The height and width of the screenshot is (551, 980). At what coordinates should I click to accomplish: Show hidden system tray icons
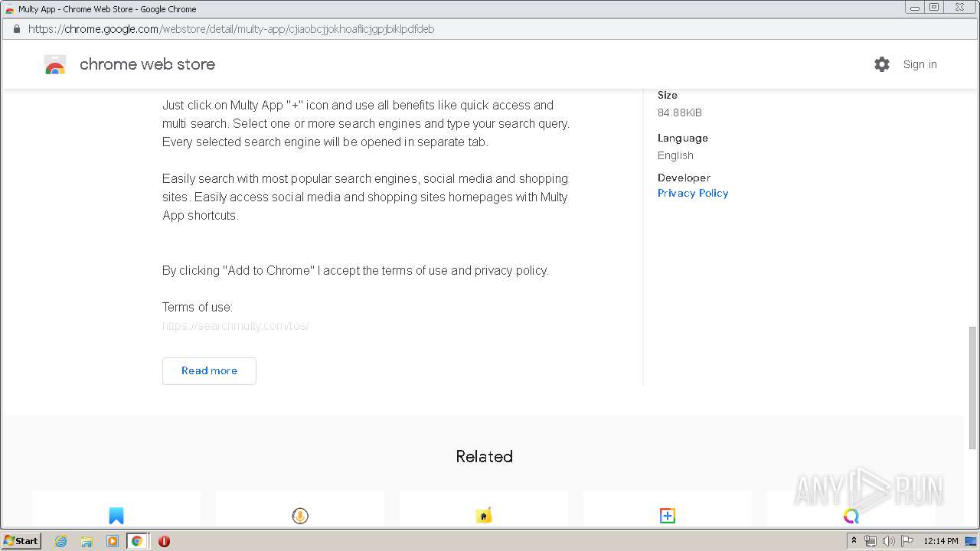(x=854, y=540)
